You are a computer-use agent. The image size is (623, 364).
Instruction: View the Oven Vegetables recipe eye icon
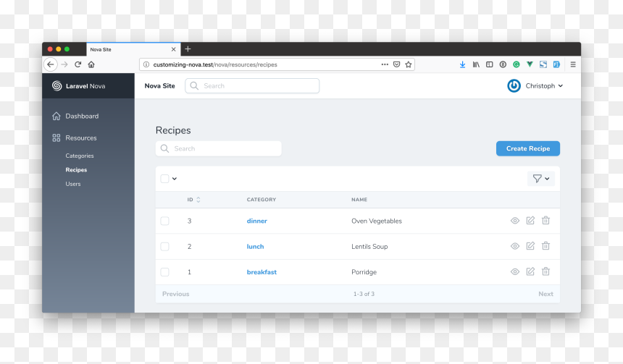click(515, 221)
